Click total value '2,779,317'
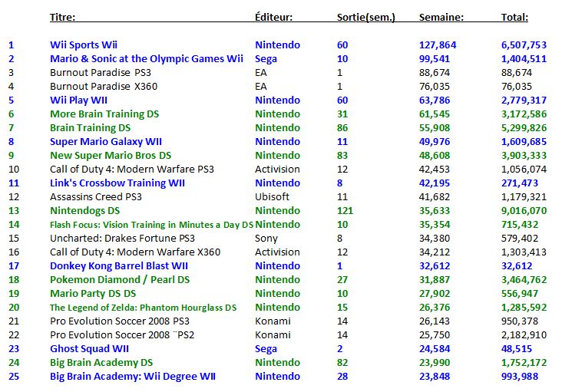 click(524, 100)
